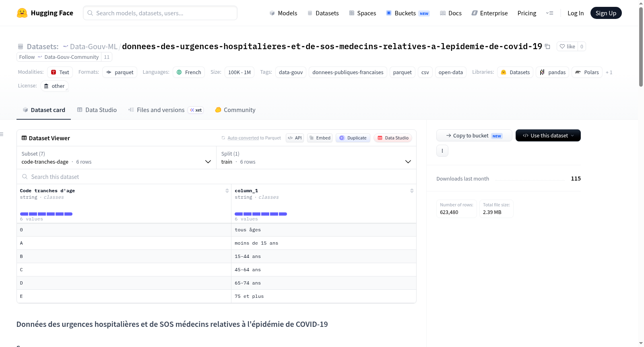The image size is (644, 347).
Task: Copy dataset to bucket
Action: pos(474,135)
